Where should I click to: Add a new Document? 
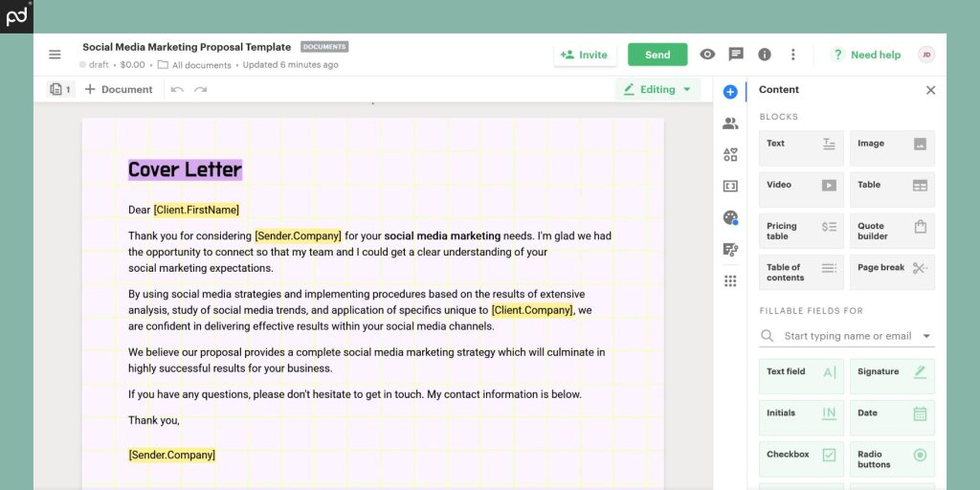coord(119,89)
